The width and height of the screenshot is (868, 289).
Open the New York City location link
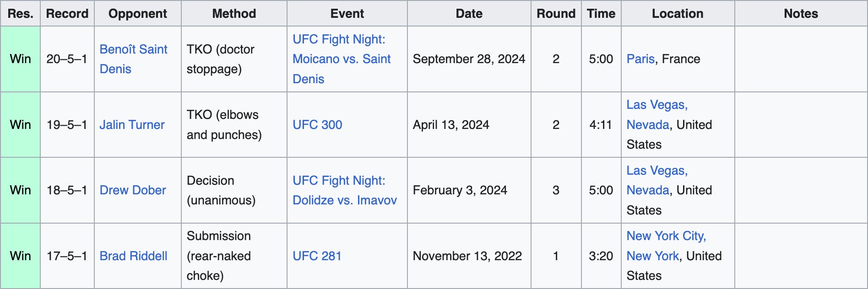coord(666,236)
